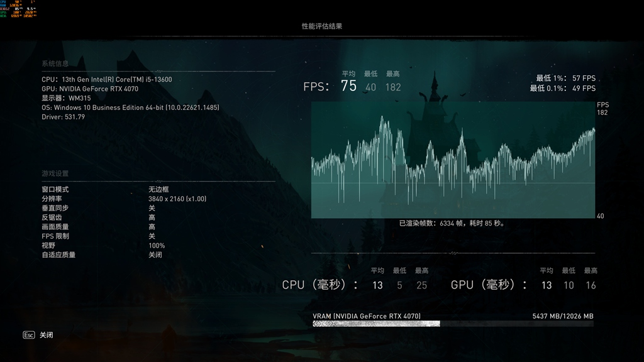Click the 游戏设置 section heading
This screenshot has height=362, width=644.
click(55, 173)
